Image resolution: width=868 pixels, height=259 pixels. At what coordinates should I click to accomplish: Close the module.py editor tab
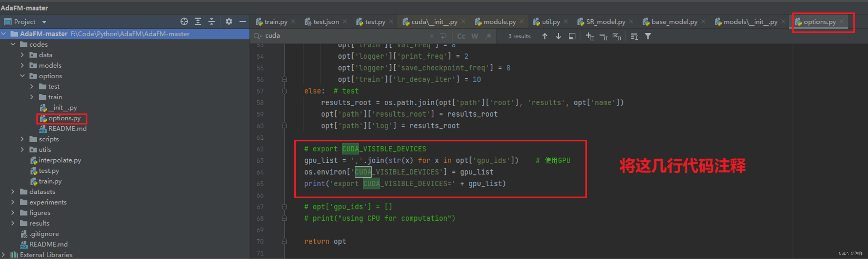point(522,22)
